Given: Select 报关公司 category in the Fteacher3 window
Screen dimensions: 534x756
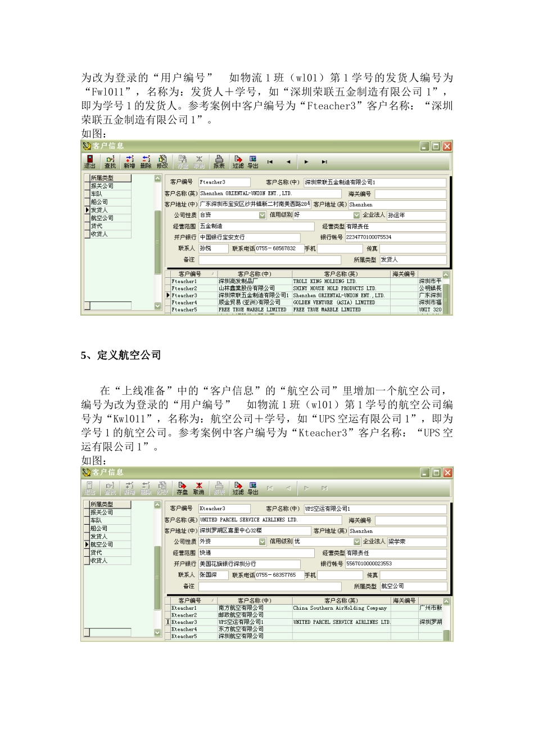Looking at the screenshot, I should coord(110,186).
